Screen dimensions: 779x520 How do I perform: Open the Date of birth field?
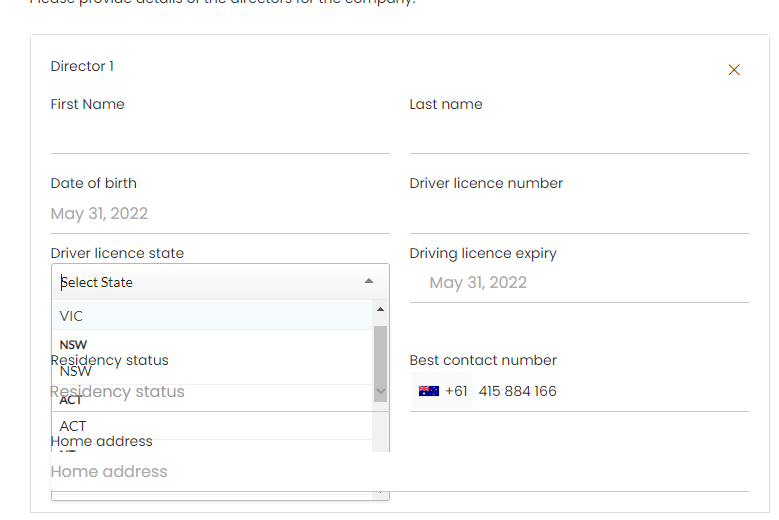pos(220,214)
